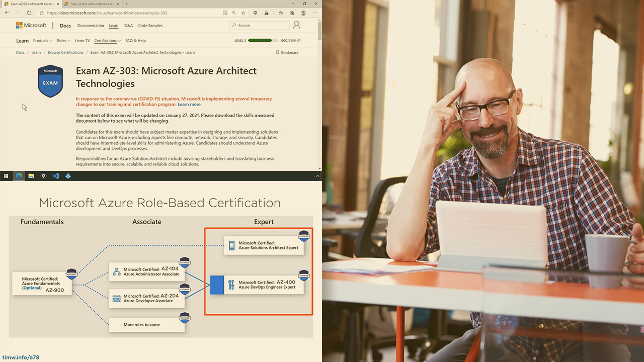Show hidden icons in the system tray
Viewport: 644px width, 362px height.
click(317, 176)
